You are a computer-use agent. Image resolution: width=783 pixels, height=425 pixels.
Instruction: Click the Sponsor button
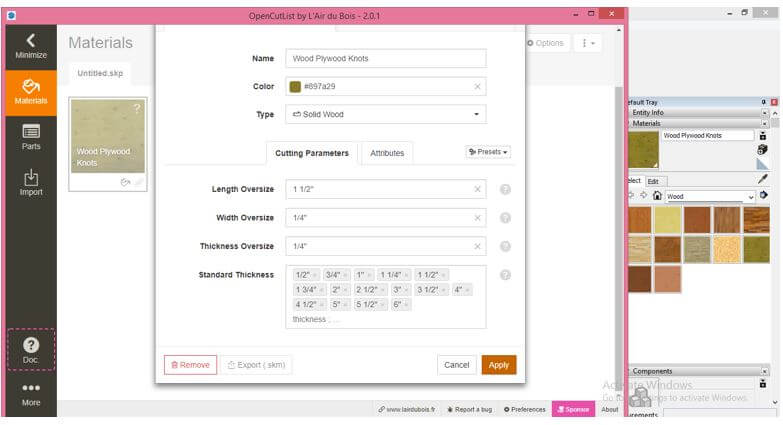[x=573, y=409]
